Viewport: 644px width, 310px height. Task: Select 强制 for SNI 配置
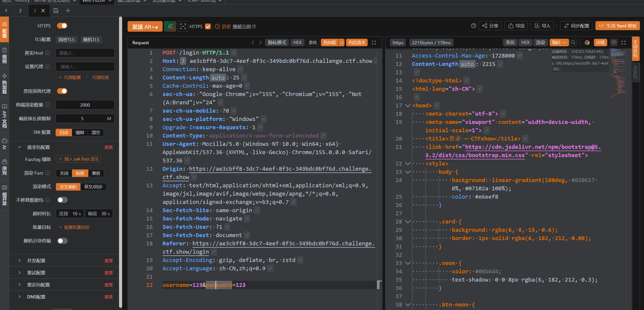click(80, 132)
